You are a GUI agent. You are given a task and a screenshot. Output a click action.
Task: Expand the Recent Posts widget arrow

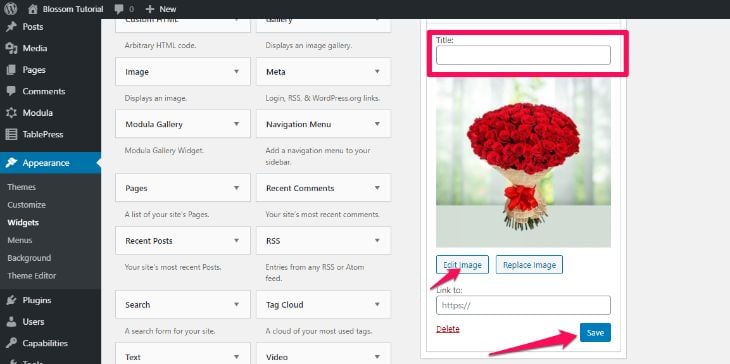click(237, 241)
